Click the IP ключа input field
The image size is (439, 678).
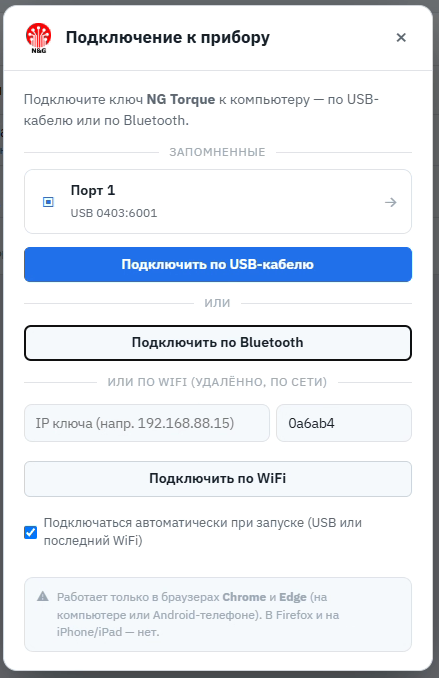coord(147,423)
